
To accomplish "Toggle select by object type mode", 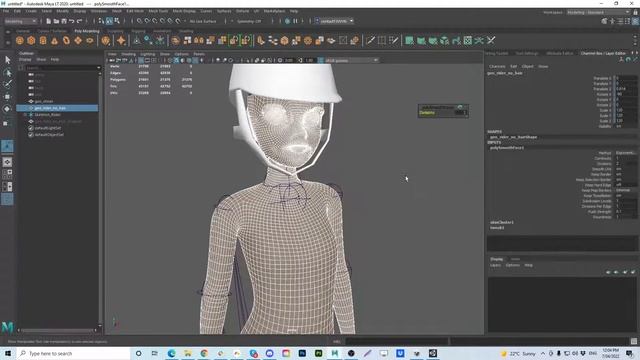I will click(109, 21).
